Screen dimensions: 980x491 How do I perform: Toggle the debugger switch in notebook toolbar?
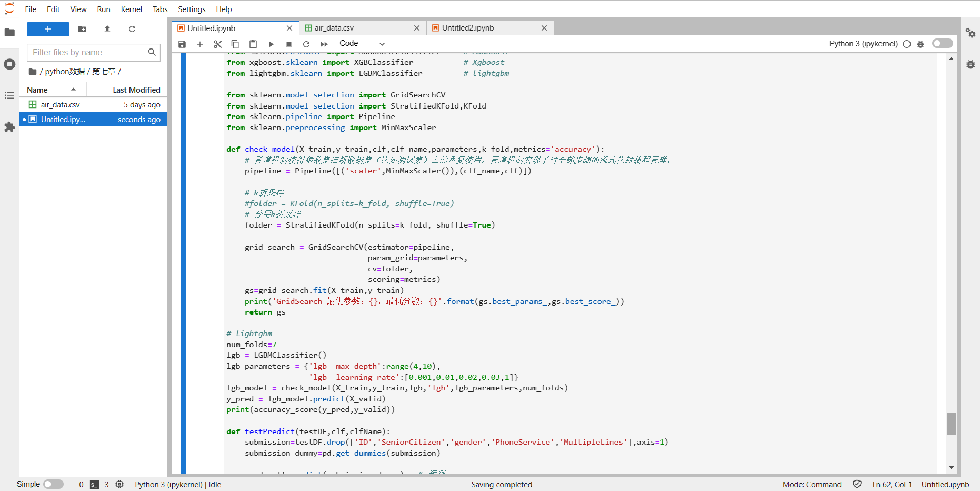point(942,43)
